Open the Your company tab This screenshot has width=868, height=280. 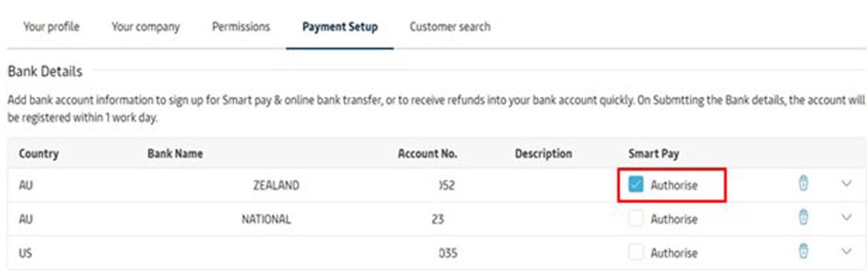coord(146,27)
